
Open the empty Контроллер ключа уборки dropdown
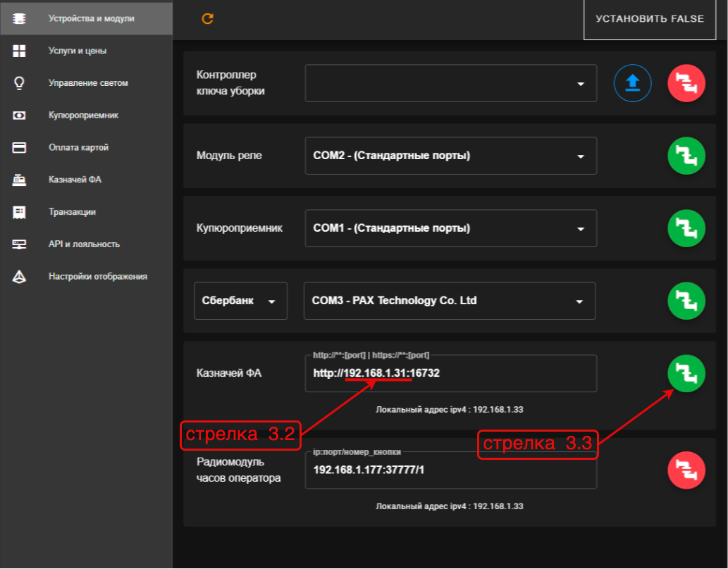coord(451,83)
